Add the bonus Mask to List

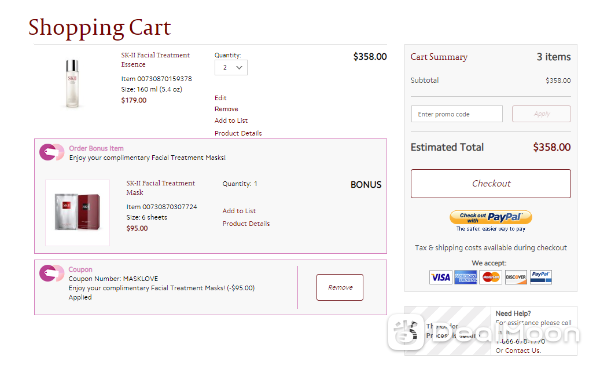pos(239,211)
